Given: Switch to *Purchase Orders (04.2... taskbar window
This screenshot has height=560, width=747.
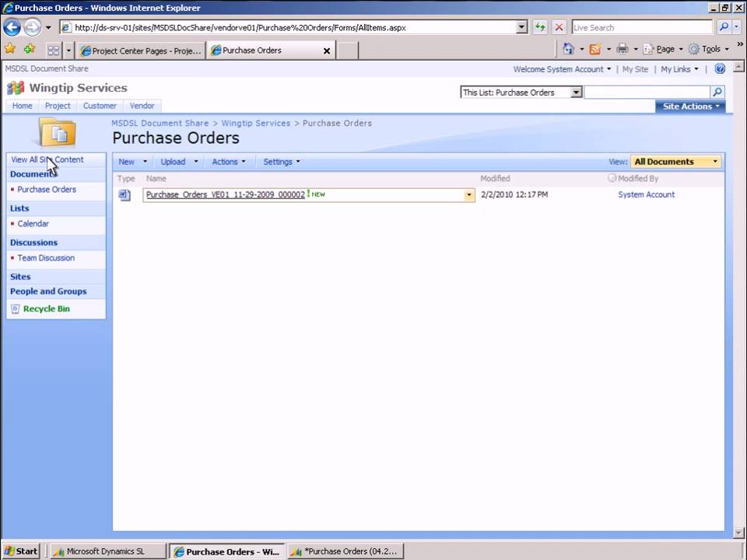Looking at the screenshot, I should (x=345, y=551).
